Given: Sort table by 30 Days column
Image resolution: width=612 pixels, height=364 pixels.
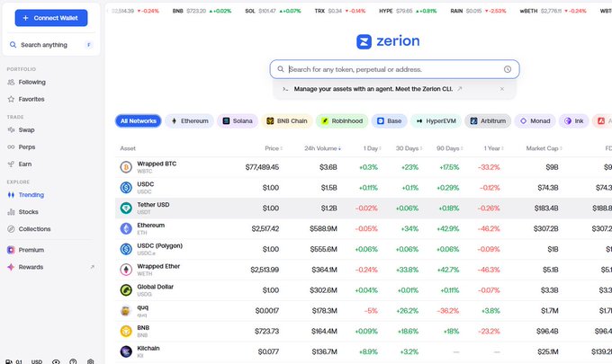Looking at the screenshot, I should pyautogui.click(x=409, y=148).
